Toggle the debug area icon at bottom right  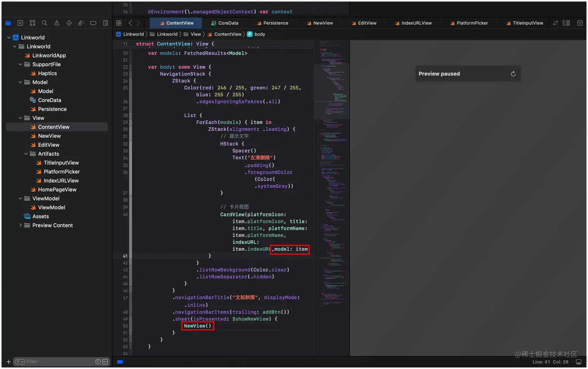pos(579,362)
